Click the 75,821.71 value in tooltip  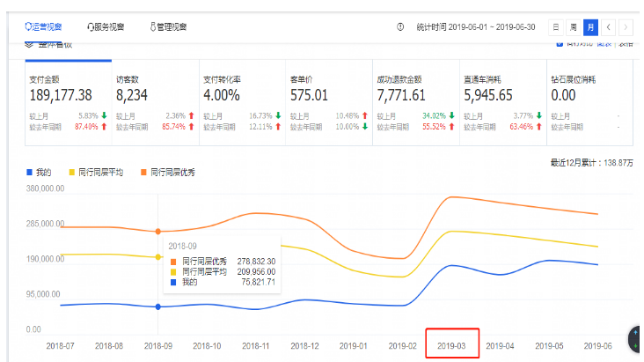click(x=259, y=282)
